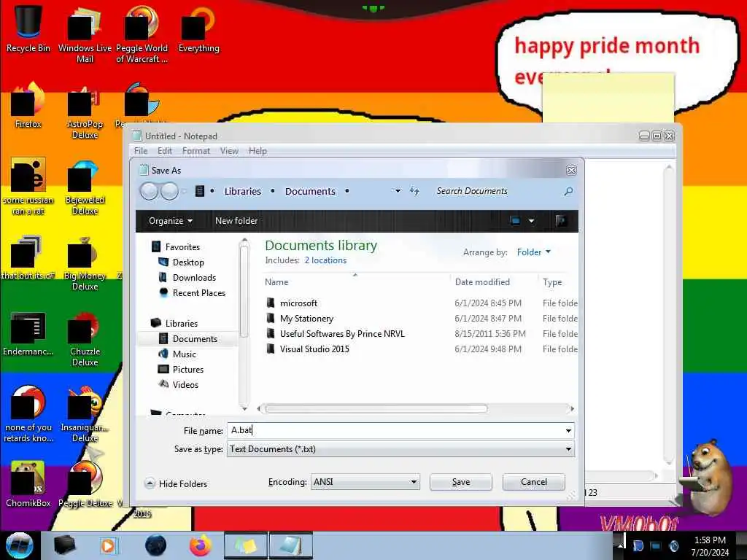
Task: Click Documents in the address breadcrumb
Action: coord(310,192)
